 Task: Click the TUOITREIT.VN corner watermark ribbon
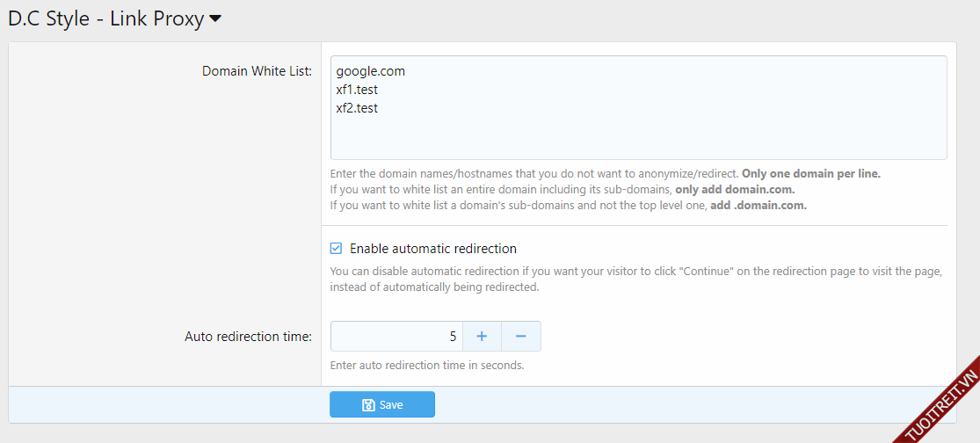tap(941, 406)
